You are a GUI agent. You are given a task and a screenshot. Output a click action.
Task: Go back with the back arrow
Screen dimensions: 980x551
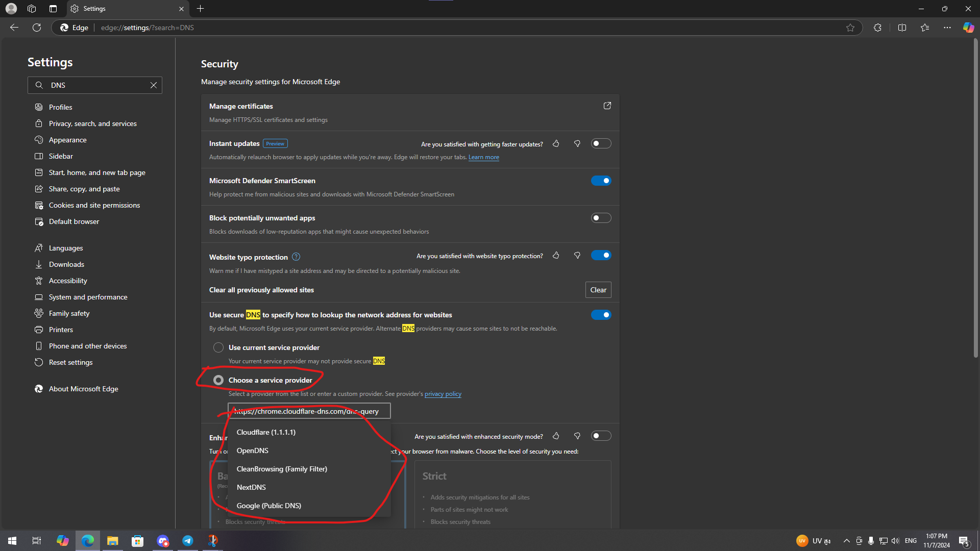[x=14, y=28]
